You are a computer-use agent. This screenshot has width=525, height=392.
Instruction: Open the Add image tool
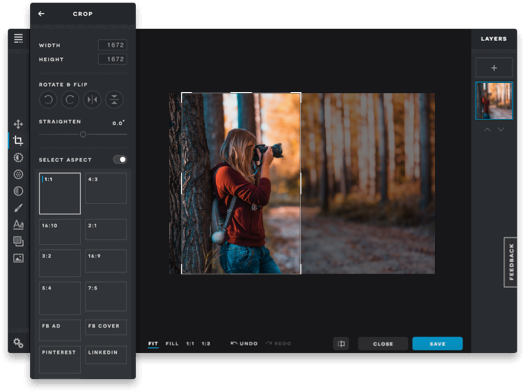(x=18, y=258)
